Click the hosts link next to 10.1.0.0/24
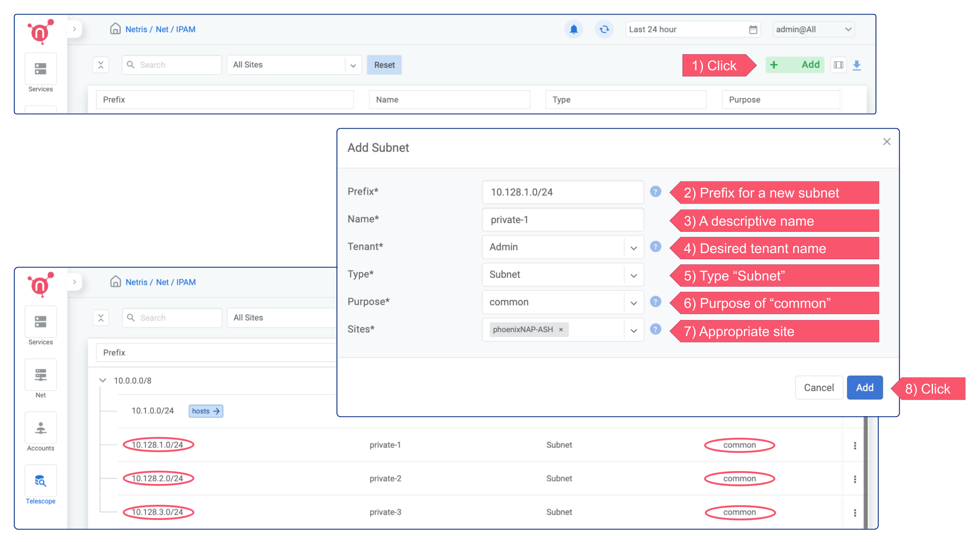 tap(205, 411)
